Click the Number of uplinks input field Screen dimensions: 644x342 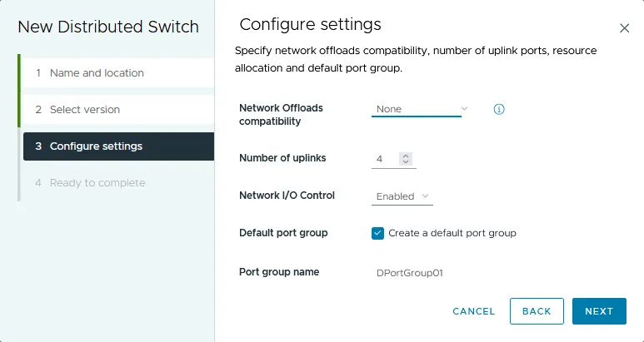click(385, 159)
